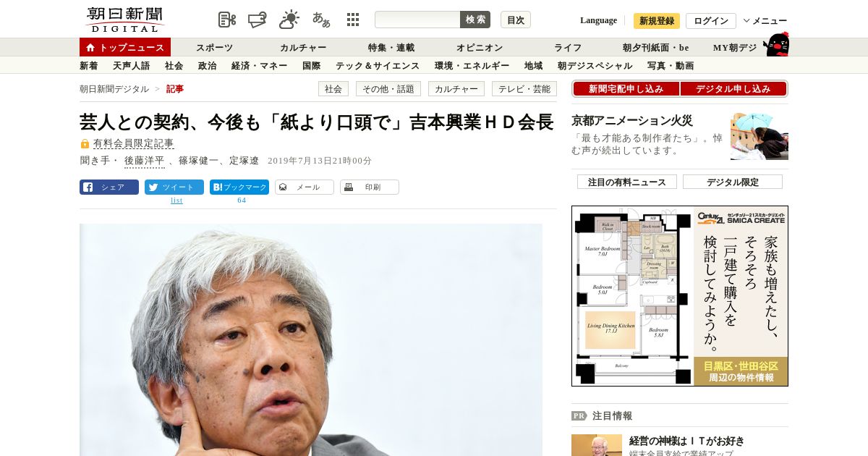Click the トップニュース tab label
Screen dimensions: 868x456
[x=132, y=48]
